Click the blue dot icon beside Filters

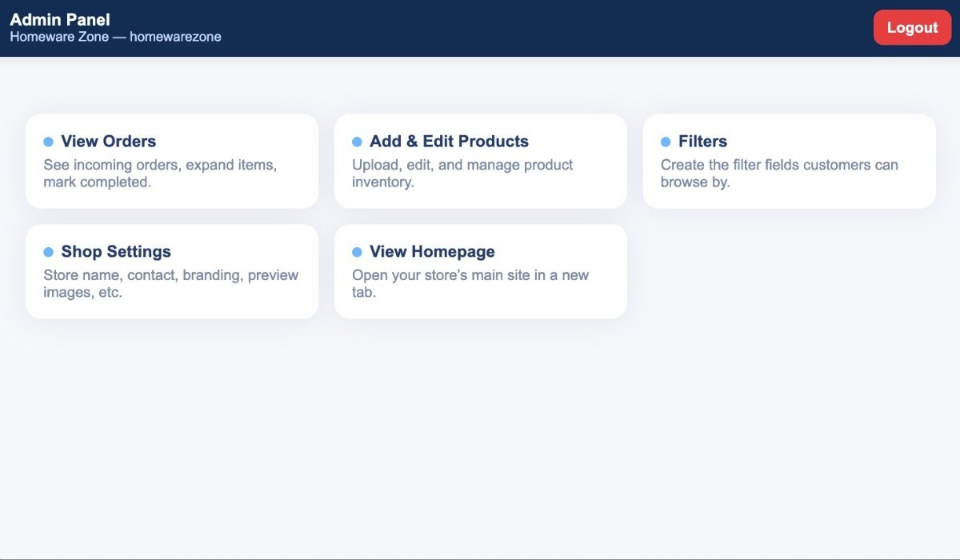(666, 142)
